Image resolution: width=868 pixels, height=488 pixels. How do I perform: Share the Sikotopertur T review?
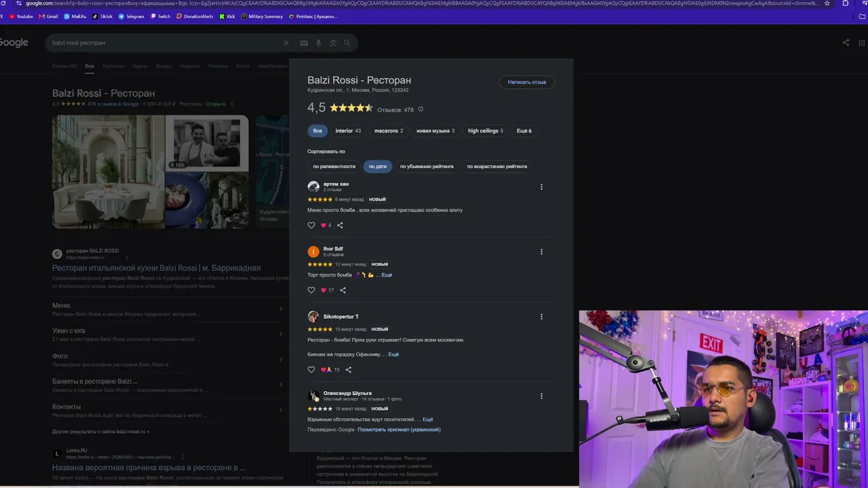click(x=349, y=369)
